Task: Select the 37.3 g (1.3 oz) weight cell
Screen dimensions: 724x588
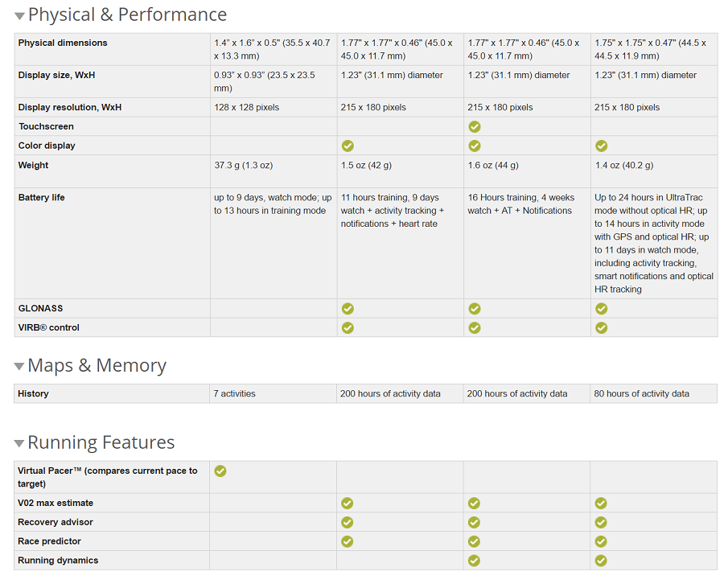Action: tap(243, 165)
